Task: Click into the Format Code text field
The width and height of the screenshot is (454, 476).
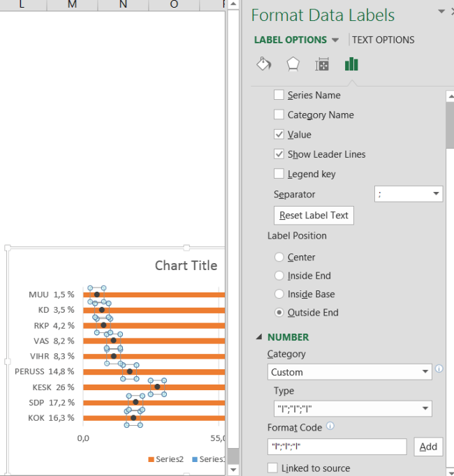Action: 337,447
